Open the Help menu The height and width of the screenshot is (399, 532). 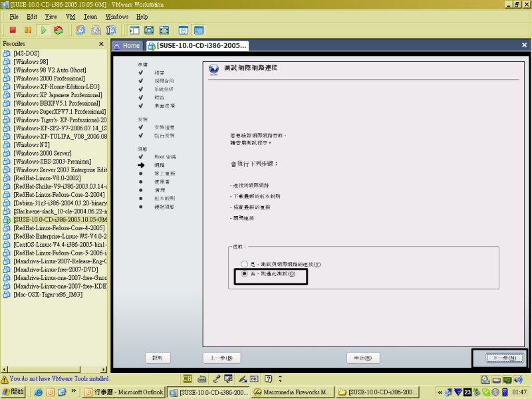(142, 17)
